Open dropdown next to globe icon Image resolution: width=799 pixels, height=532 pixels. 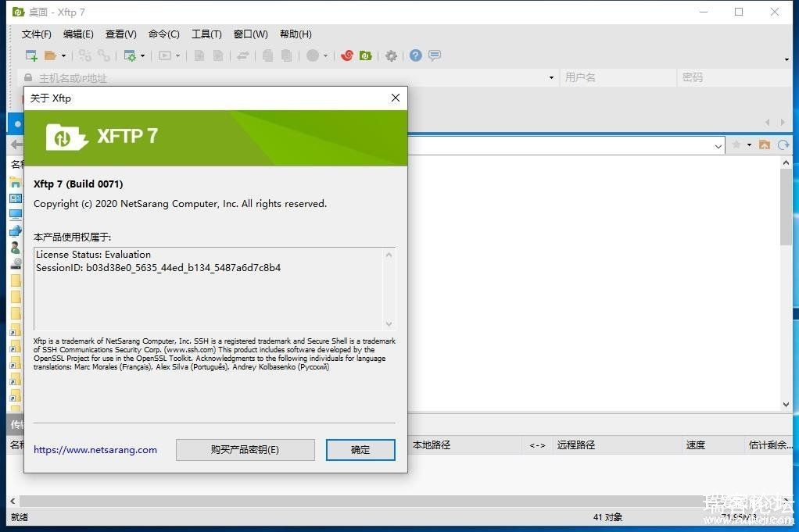point(325,55)
